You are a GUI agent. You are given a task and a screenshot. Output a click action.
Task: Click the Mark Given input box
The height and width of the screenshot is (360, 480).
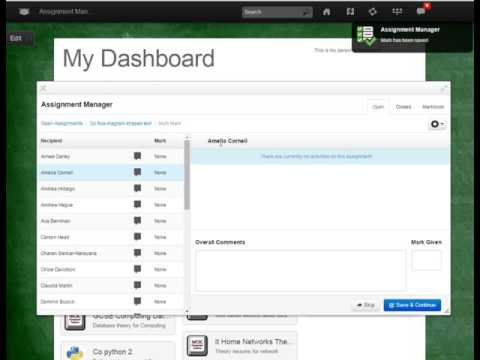426,260
